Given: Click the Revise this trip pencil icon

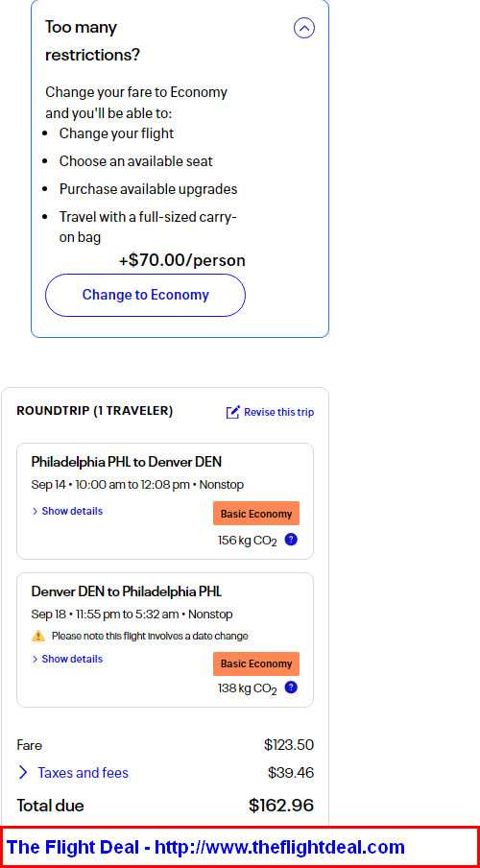Looking at the screenshot, I should [232, 412].
